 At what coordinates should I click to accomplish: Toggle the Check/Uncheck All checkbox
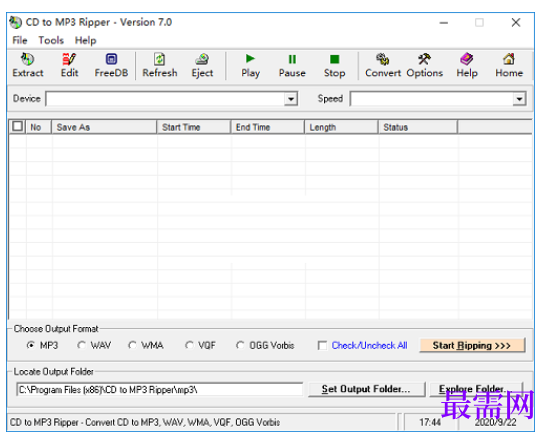322,345
